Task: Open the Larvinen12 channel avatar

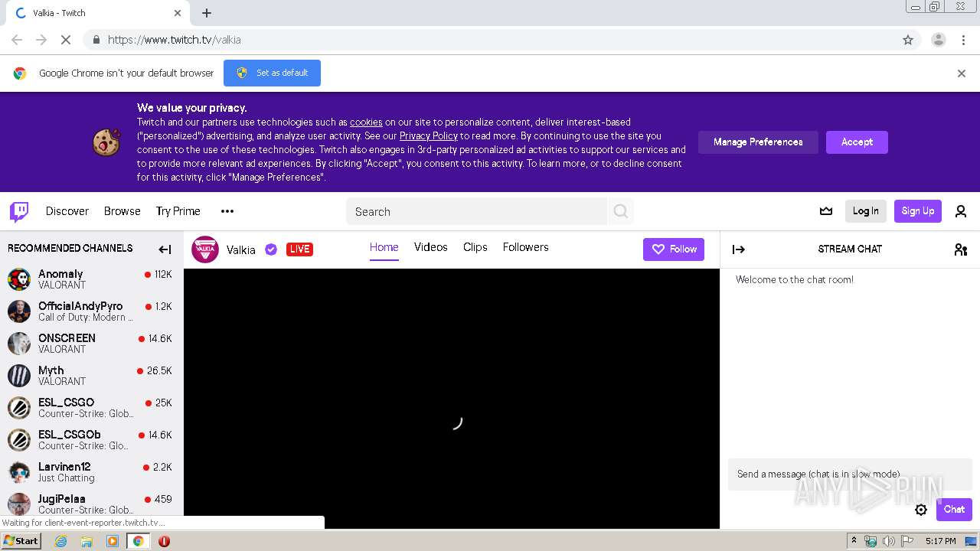Action: pos(19,472)
